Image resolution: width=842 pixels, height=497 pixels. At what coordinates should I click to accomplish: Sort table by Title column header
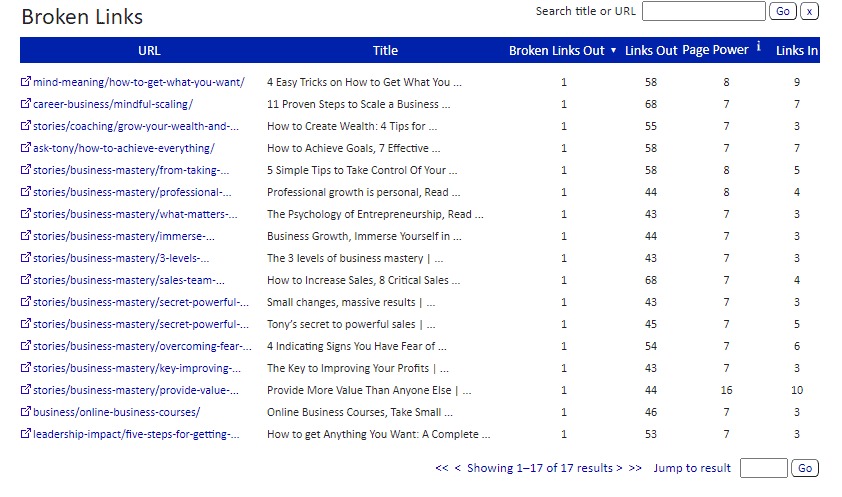tap(385, 51)
